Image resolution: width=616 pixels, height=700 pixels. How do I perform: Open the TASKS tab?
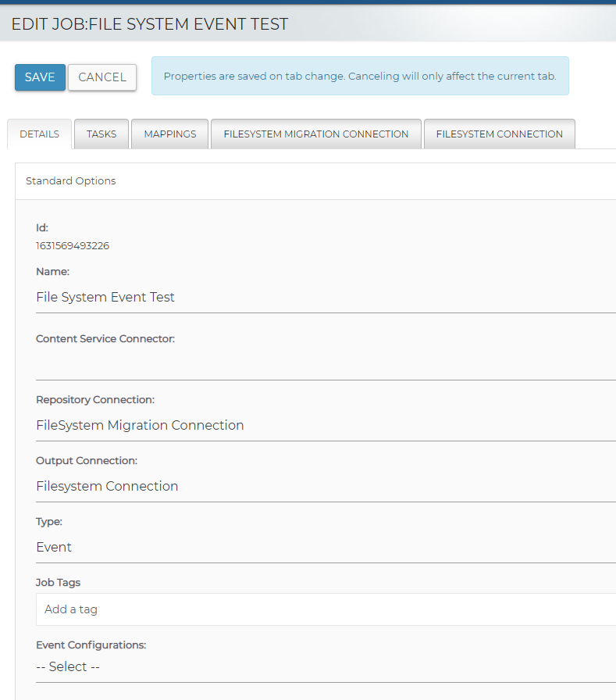click(x=101, y=134)
